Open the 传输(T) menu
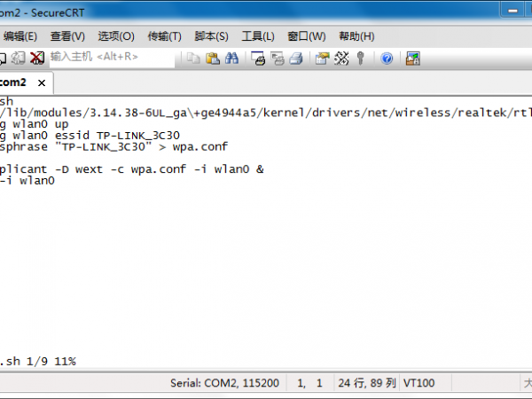 point(164,36)
